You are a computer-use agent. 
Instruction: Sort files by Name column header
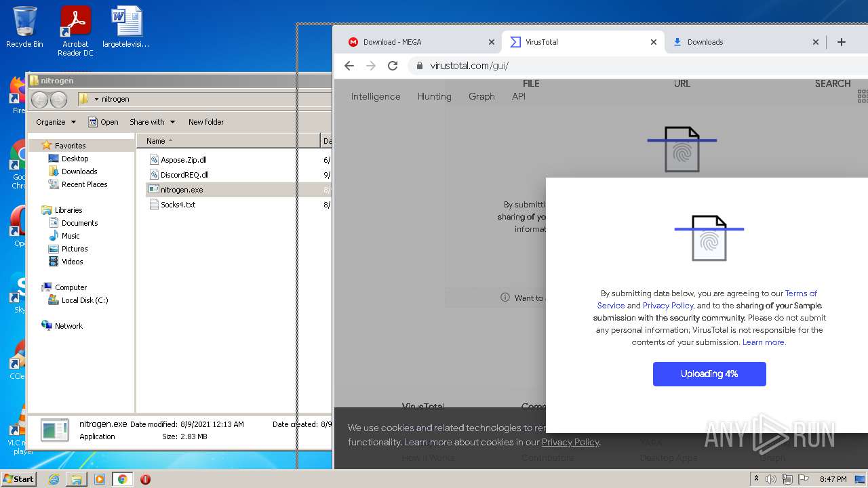pyautogui.click(x=228, y=141)
